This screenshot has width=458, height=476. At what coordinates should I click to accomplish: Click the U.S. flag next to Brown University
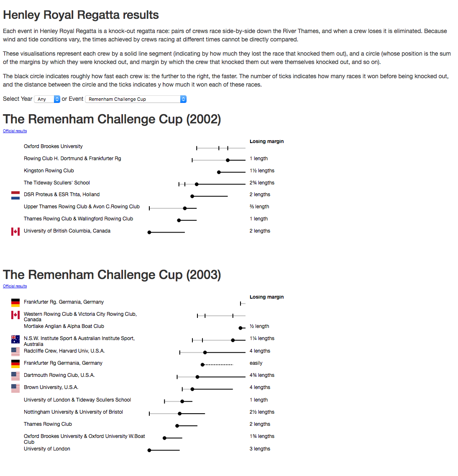(x=15, y=388)
